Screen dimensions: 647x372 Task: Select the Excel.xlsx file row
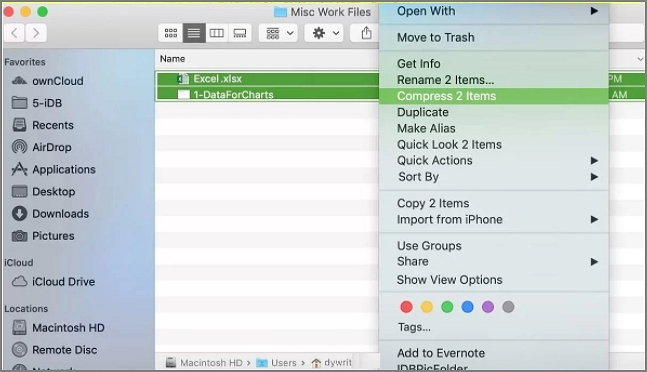[x=267, y=79]
